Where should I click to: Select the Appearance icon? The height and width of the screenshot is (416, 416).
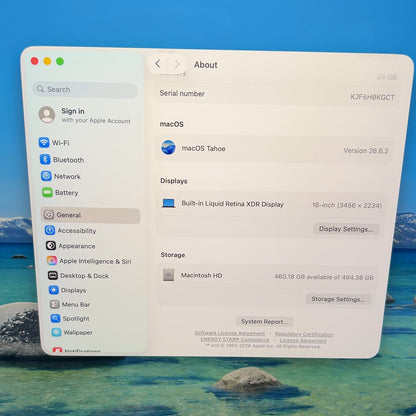tap(51, 246)
